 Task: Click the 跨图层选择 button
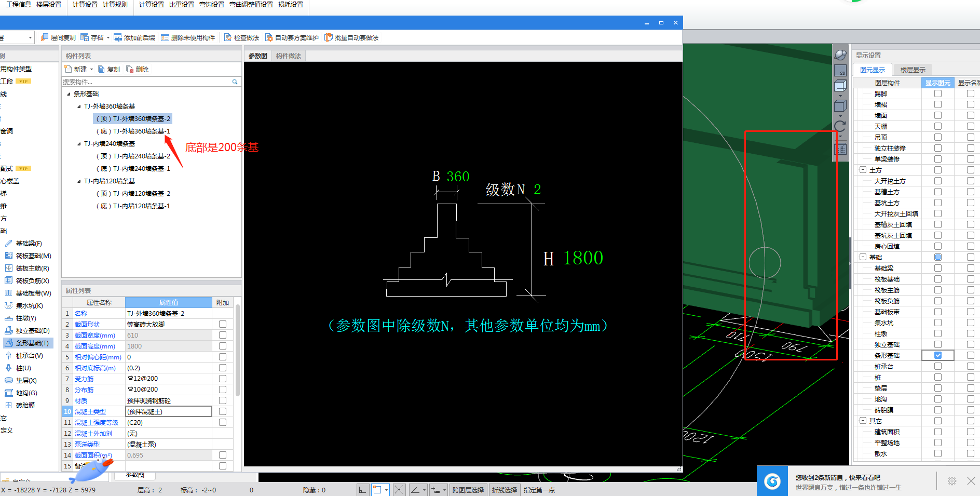click(x=468, y=490)
